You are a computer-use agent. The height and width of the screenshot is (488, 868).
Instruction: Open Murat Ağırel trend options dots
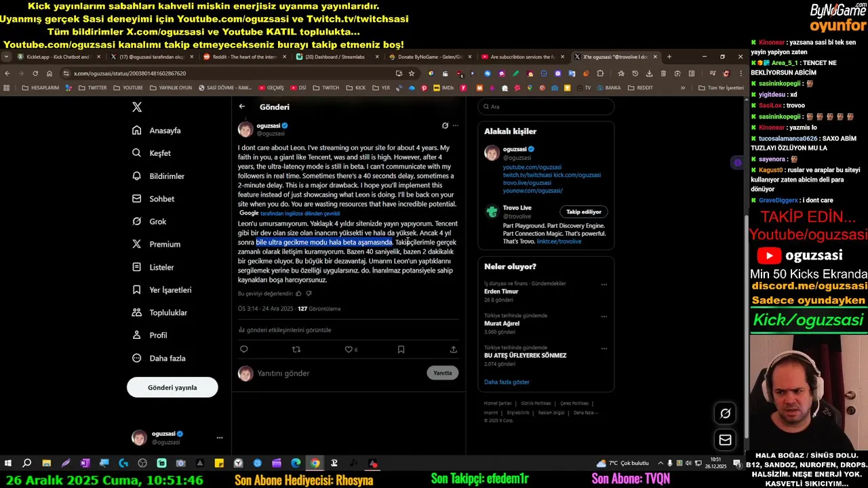coord(604,316)
